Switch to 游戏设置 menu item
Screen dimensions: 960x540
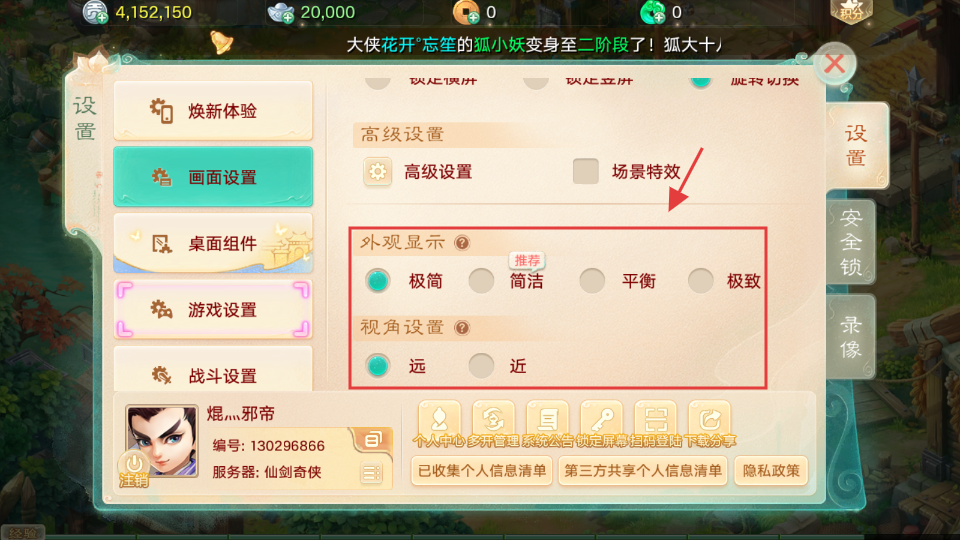click(x=213, y=310)
